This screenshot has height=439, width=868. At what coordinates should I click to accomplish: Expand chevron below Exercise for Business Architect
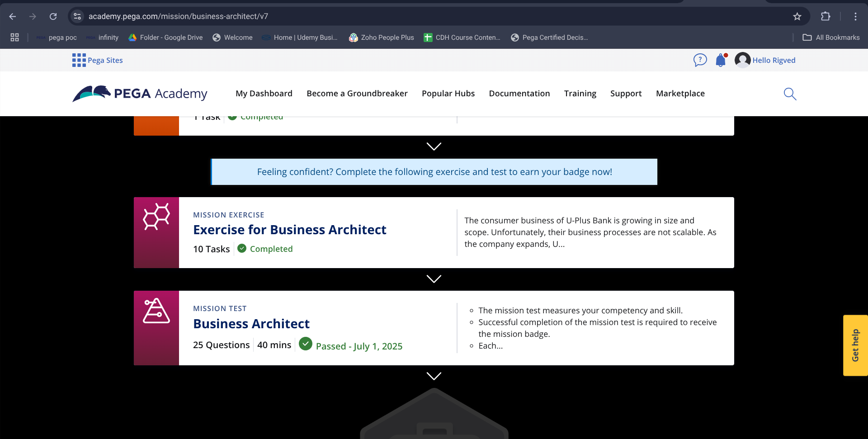434,279
